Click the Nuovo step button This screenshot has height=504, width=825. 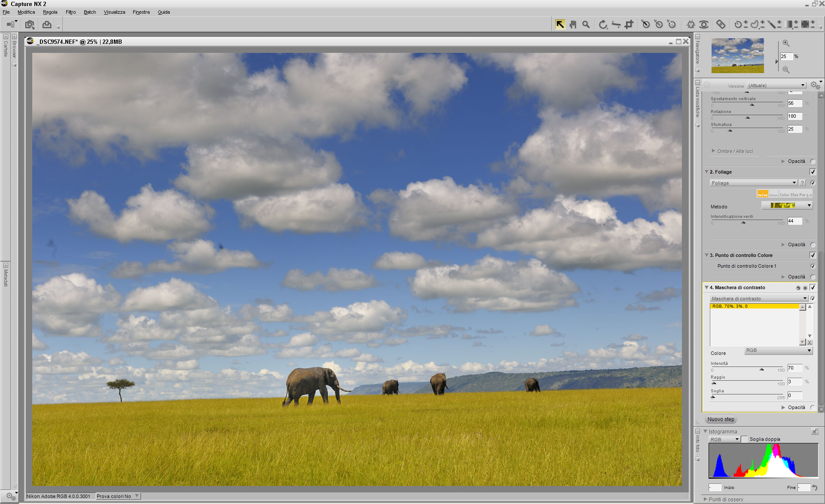pyautogui.click(x=721, y=419)
